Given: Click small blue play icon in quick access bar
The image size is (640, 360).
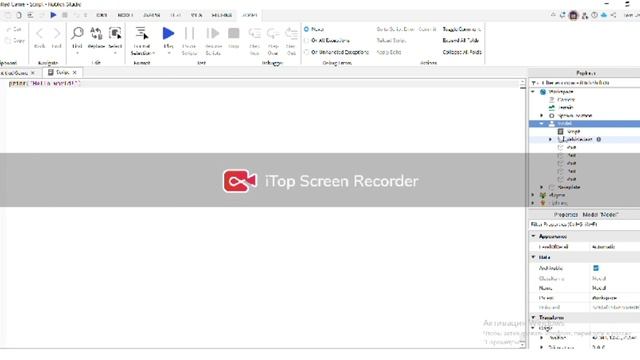Looking at the screenshot, I should click(53, 15).
